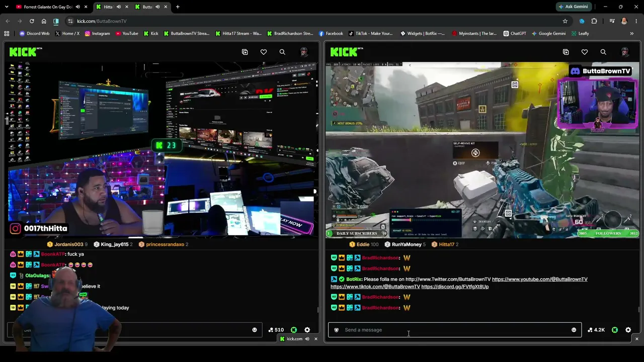This screenshot has height=362, width=644.
Task: Open the Myinstants bookmark
Action: click(474, 34)
